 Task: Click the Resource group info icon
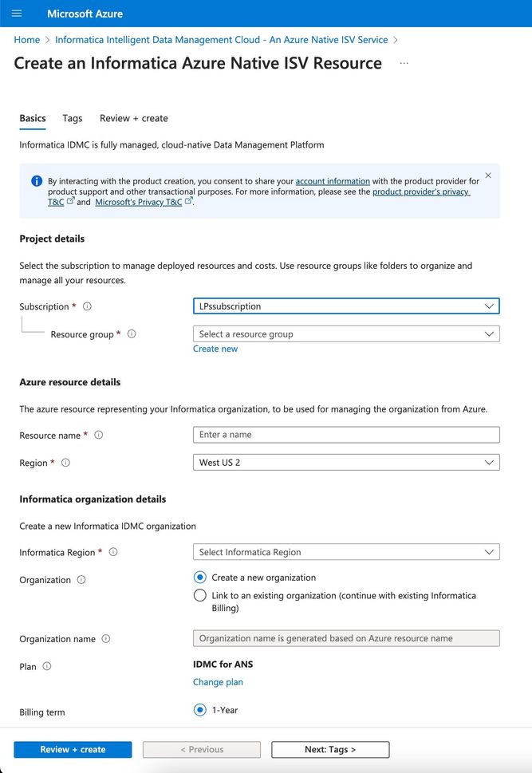coord(132,333)
